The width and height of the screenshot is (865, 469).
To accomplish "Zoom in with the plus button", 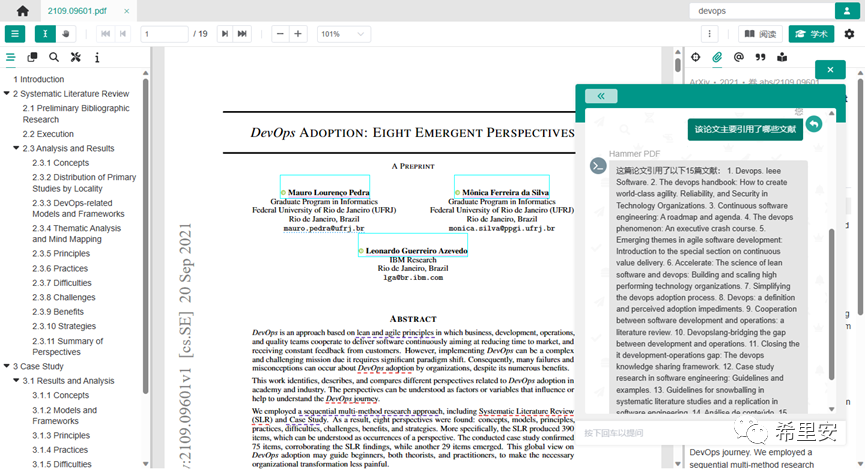I will (x=298, y=34).
